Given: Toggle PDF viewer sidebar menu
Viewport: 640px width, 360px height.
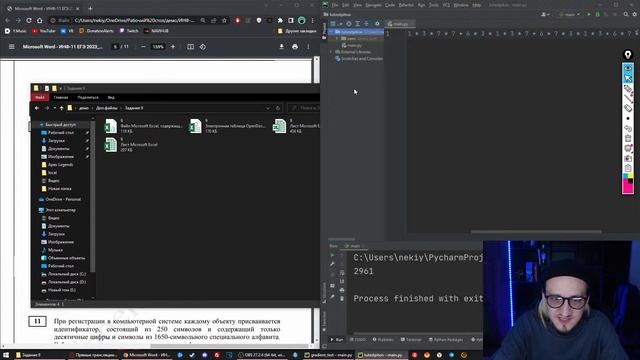Looking at the screenshot, I should (x=11, y=47).
